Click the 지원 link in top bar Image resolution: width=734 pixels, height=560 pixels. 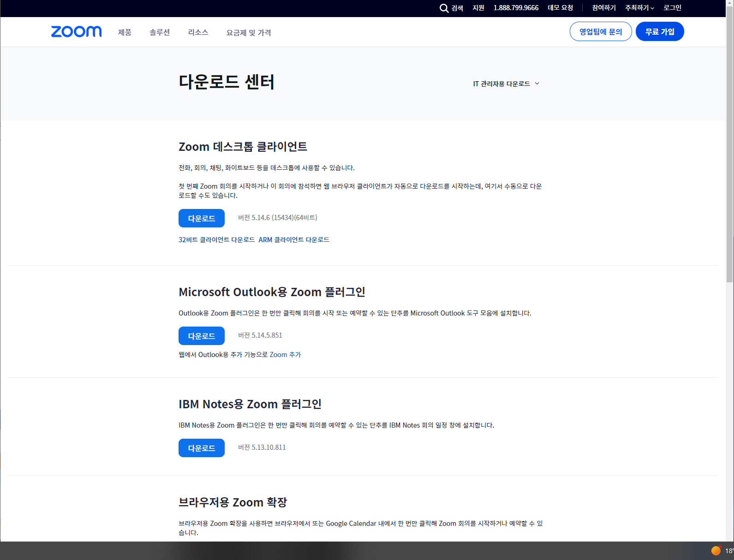tap(478, 8)
